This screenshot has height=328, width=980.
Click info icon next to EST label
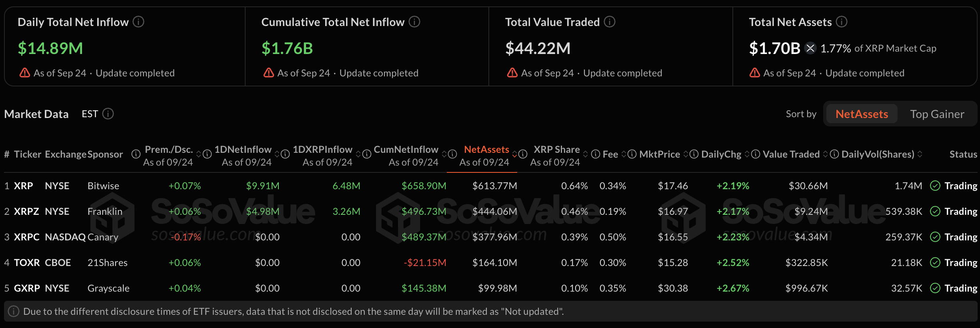(108, 114)
